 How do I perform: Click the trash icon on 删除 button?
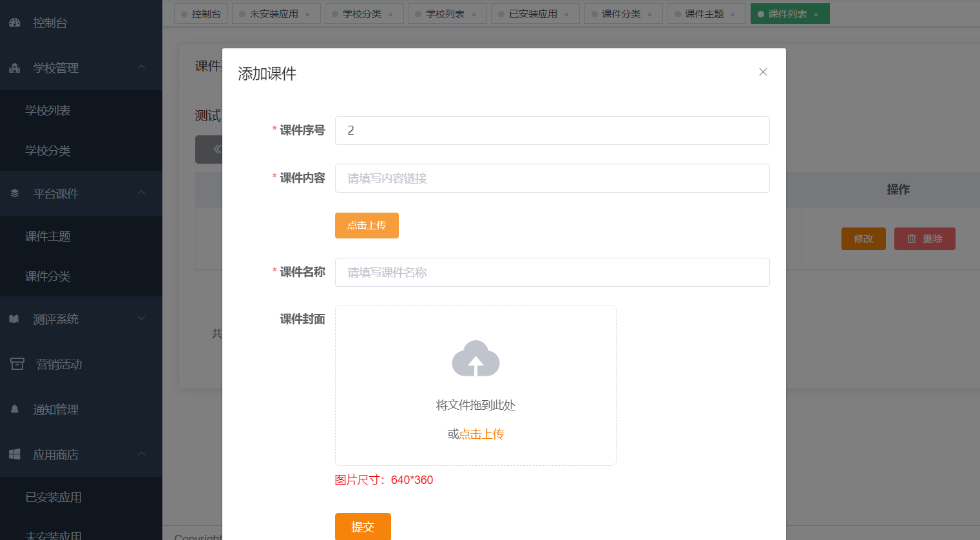pos(912,238)
